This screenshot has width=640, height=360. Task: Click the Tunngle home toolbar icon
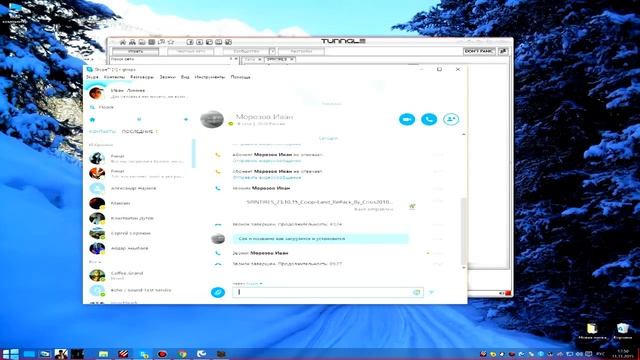pyautogui.click(x=122, y=42)
